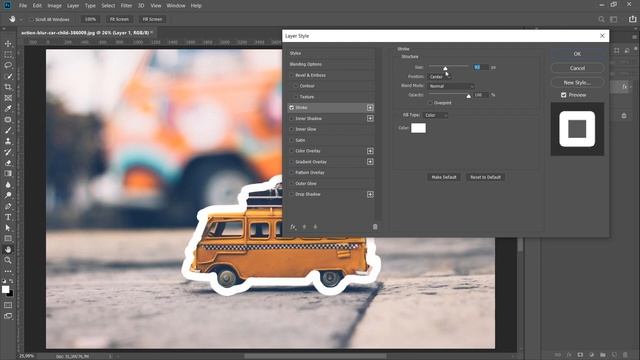The width and height of the screenshot is (640, 360).
Task: Select the Path Selection tool
Action: click(x=8, y=228)
